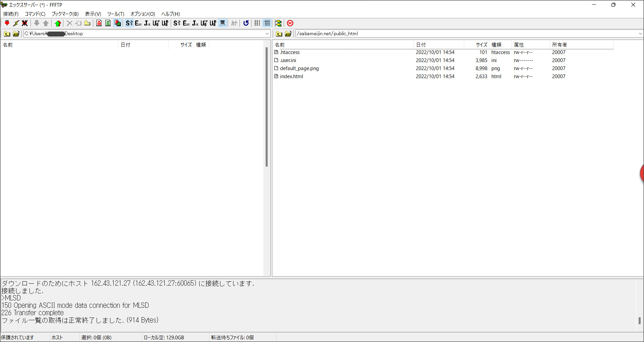Viewport: 644px width, 342px height.
Task: Toggle synchronized folder movement icon
Action: (278, 23)
